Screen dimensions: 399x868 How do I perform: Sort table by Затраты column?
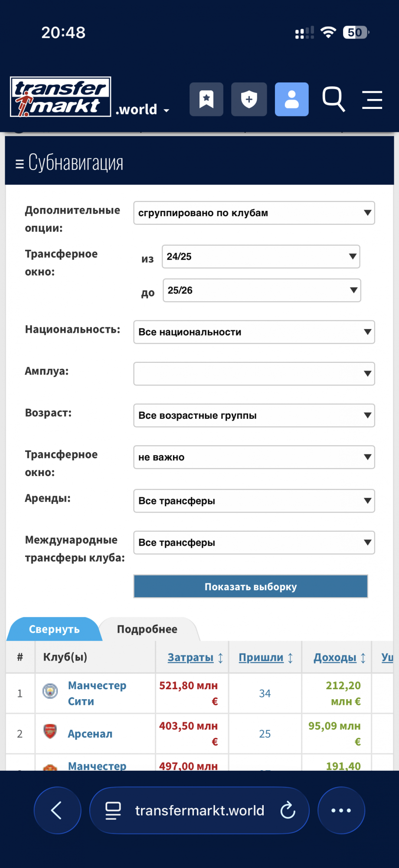point(191,658)
